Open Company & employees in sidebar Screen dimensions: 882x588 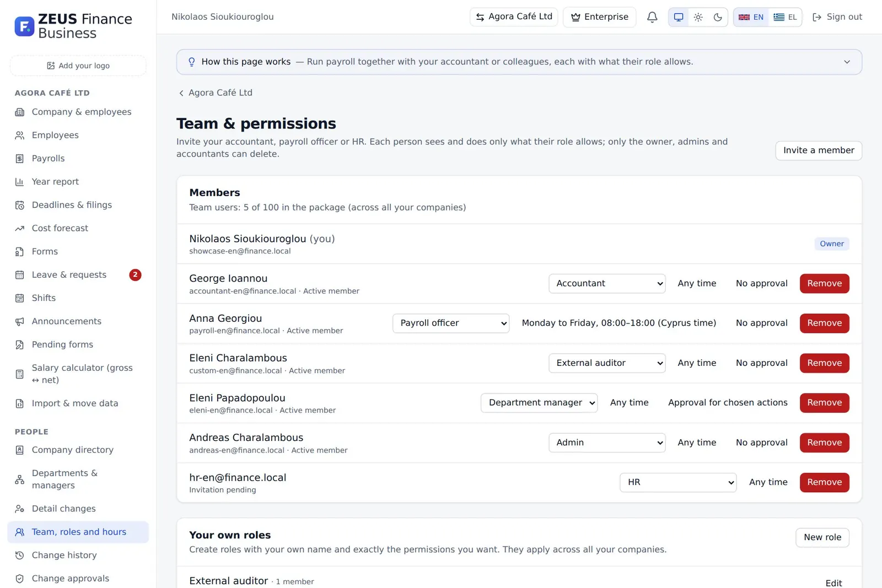pos(78,112)
